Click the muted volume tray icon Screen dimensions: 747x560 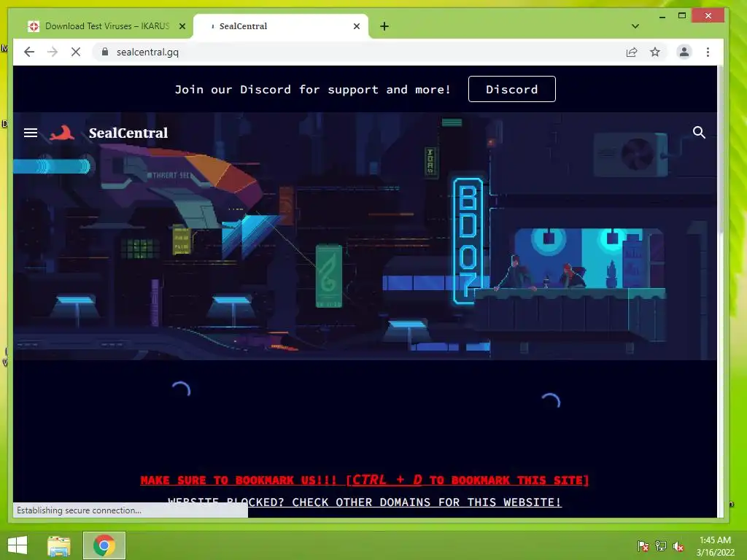678,546
